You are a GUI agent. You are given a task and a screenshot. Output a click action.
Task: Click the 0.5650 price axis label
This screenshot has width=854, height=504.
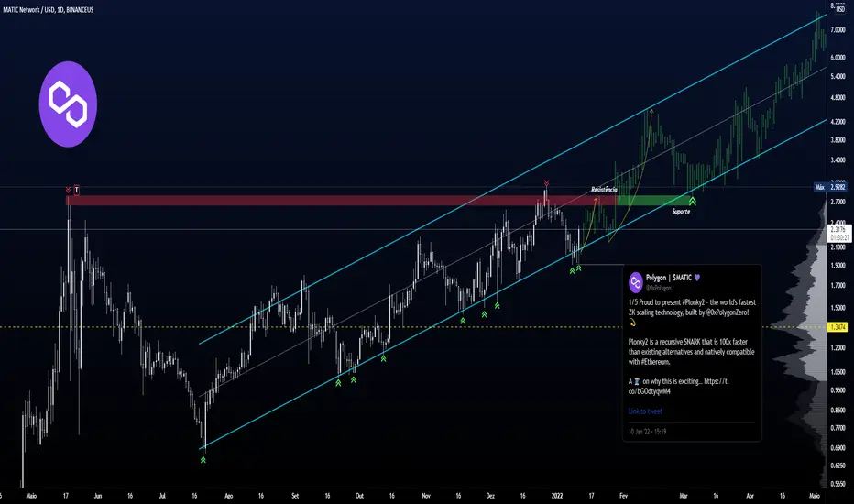click(838, 483)
